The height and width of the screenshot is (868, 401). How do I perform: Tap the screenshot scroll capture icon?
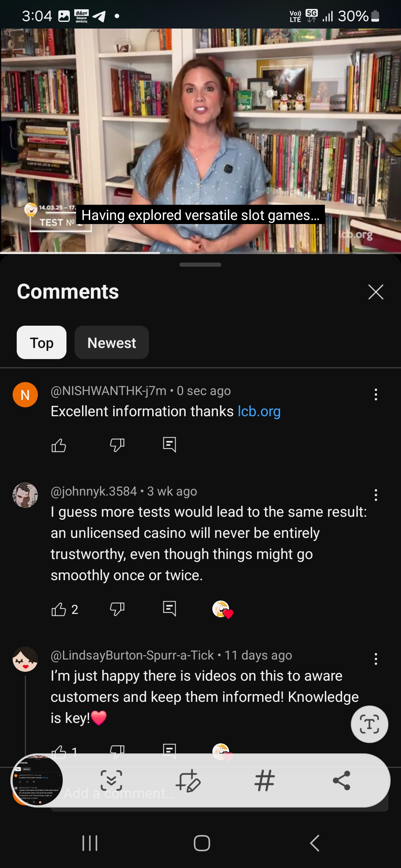(111, 780)
